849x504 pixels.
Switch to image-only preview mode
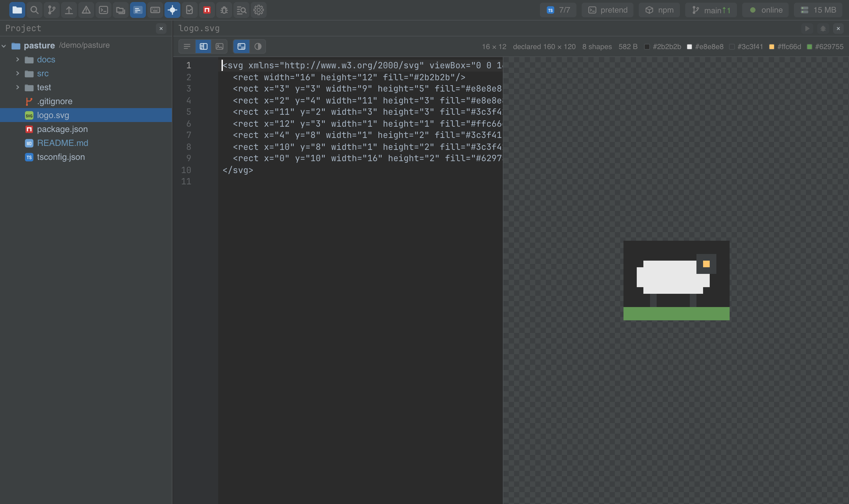220,46
